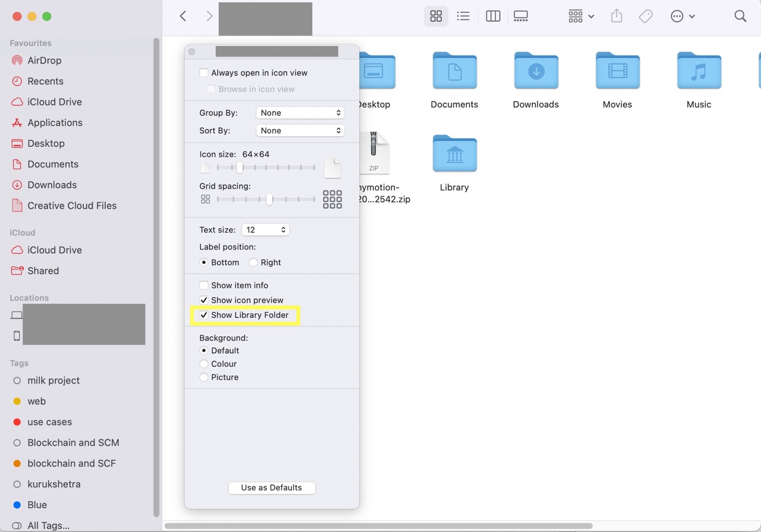Open the Sort By dropdown
The image size is (761, 532).
[x=300, y=130]
